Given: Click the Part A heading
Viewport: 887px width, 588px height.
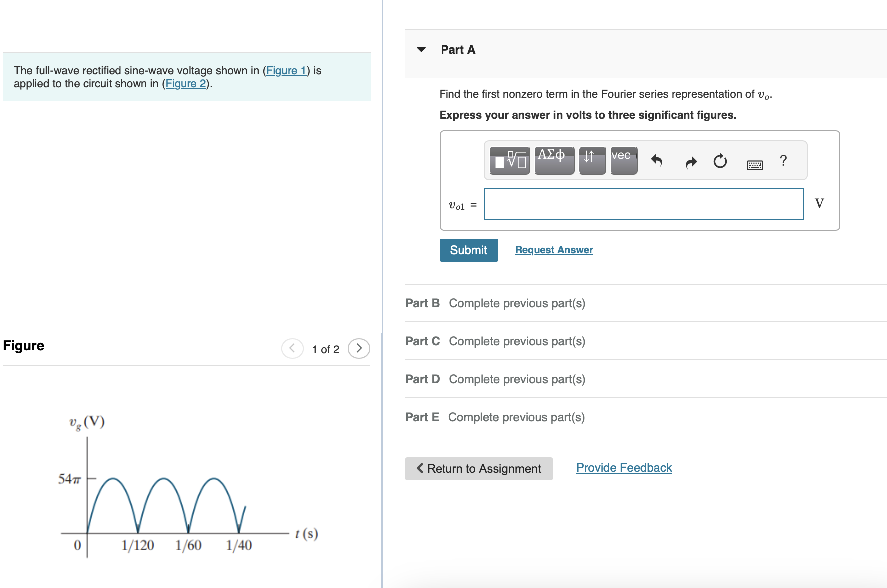Looking at the screenshot, I should point(458,50).
